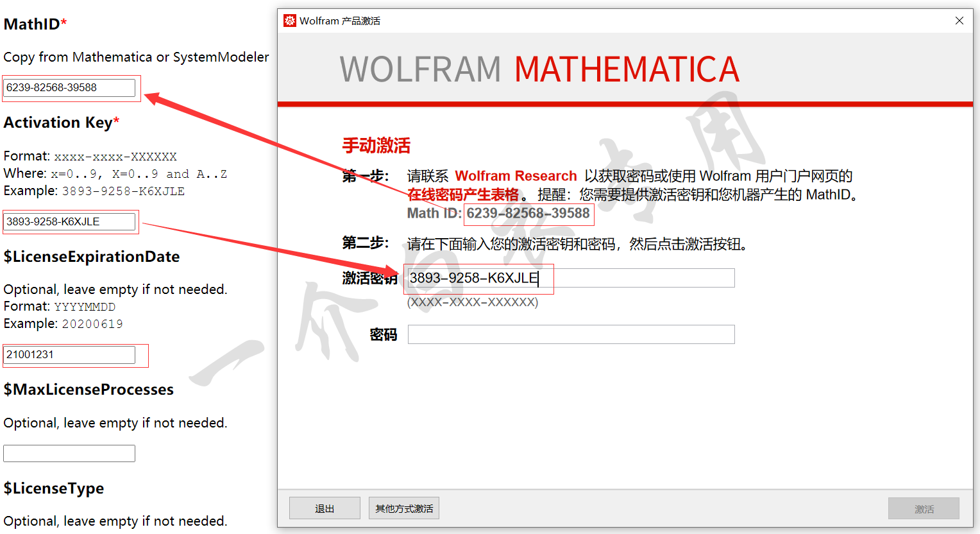980x534 pixels.
Task: Click the Wolfram Research link
Action: point(516,176)
